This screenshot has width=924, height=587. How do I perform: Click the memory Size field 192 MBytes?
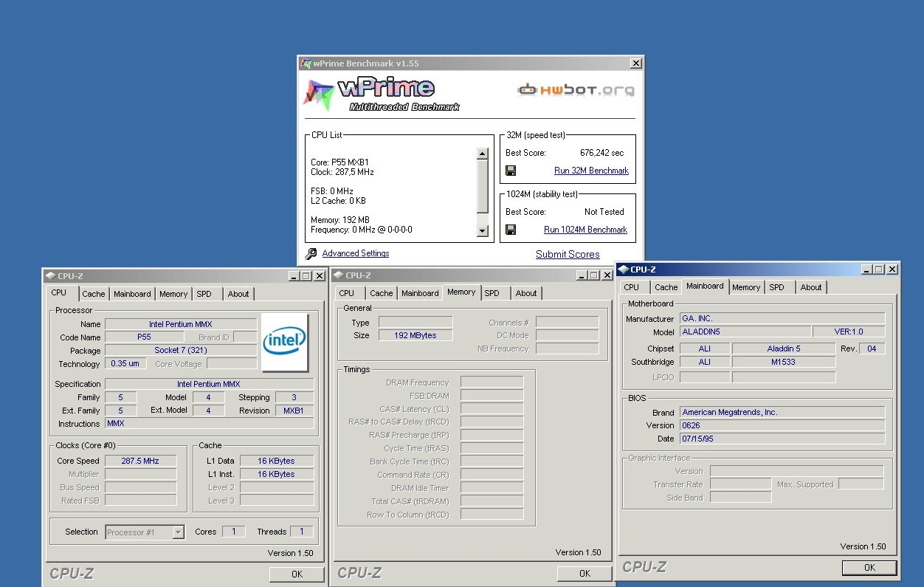coord(416,335)
